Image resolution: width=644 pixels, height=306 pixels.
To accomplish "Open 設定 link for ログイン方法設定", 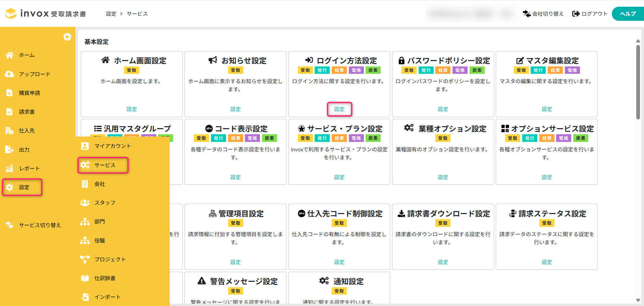I will tap(339, 109).
